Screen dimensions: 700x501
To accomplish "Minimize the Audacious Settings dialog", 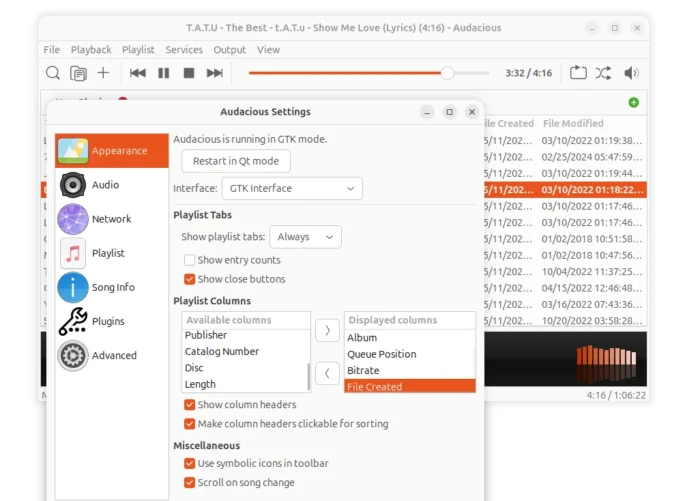I will 427,112.
